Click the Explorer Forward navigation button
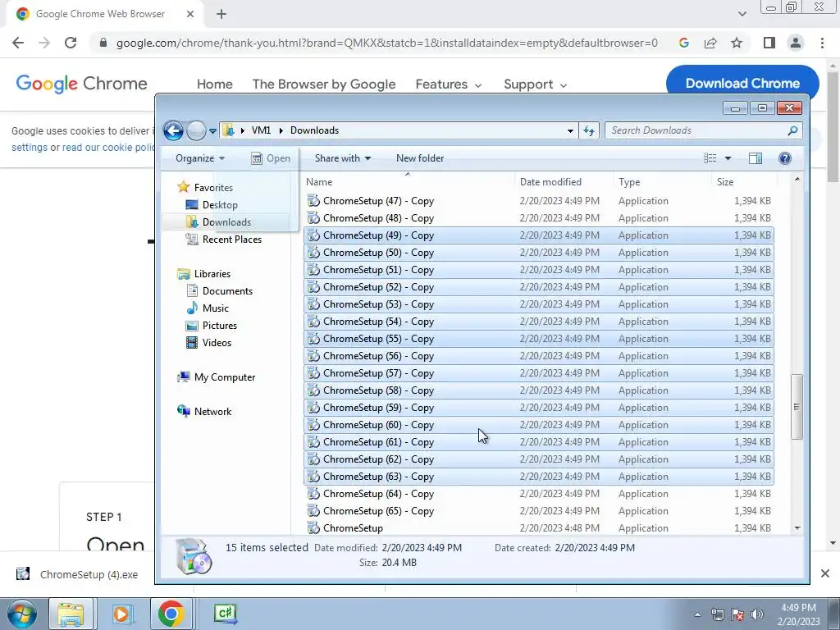 pos(197,130)
